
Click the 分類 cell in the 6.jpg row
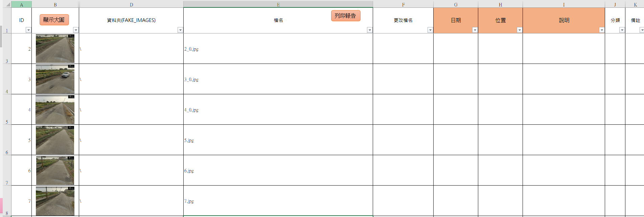[x=615, y=170]
